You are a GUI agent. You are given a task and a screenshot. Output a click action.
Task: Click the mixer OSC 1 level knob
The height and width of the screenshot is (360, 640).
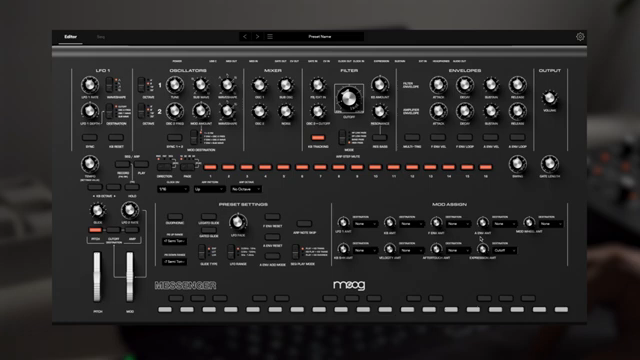259,85
